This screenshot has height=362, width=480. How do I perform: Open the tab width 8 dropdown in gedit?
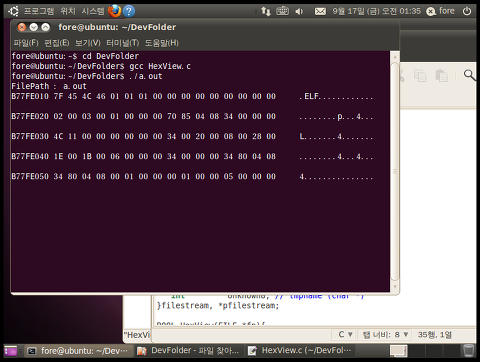(385, 334)
